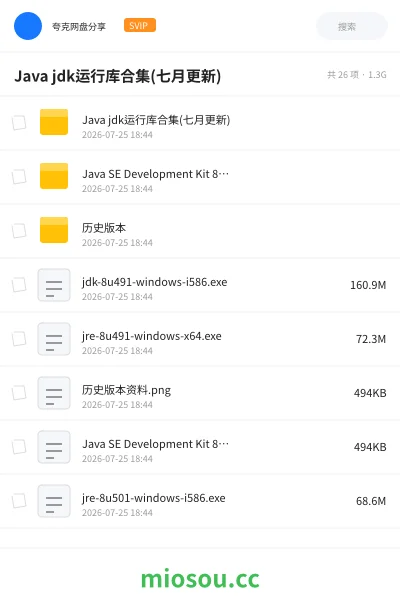Click the 72.3M file size
The image size is (400, 600).
(371, 339)
